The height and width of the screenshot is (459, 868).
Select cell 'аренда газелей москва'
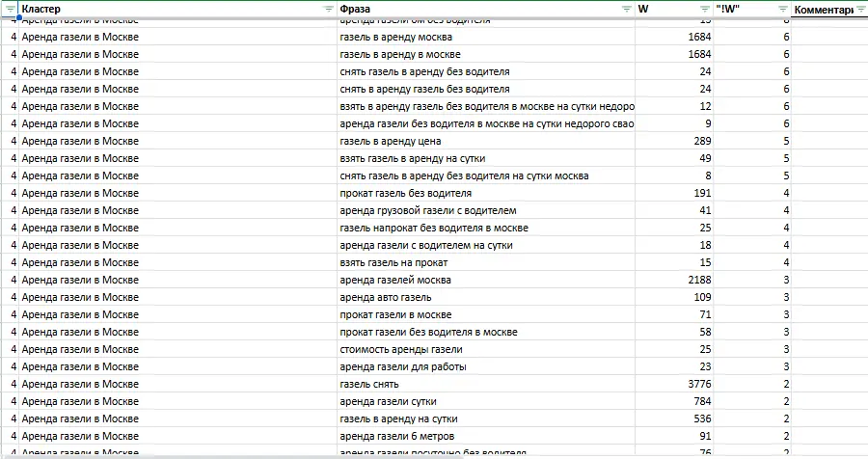pos(485,280)
